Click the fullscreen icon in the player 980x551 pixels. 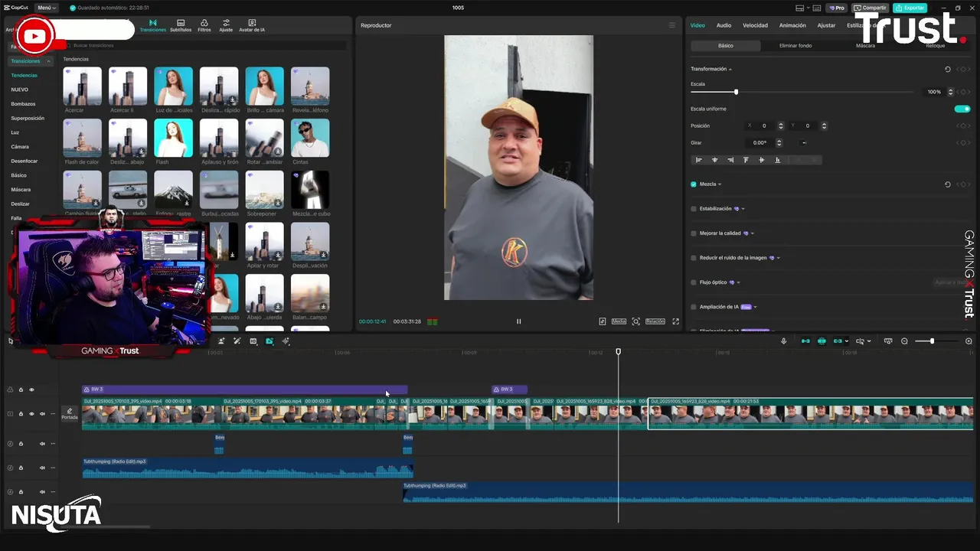pos(675,321)
